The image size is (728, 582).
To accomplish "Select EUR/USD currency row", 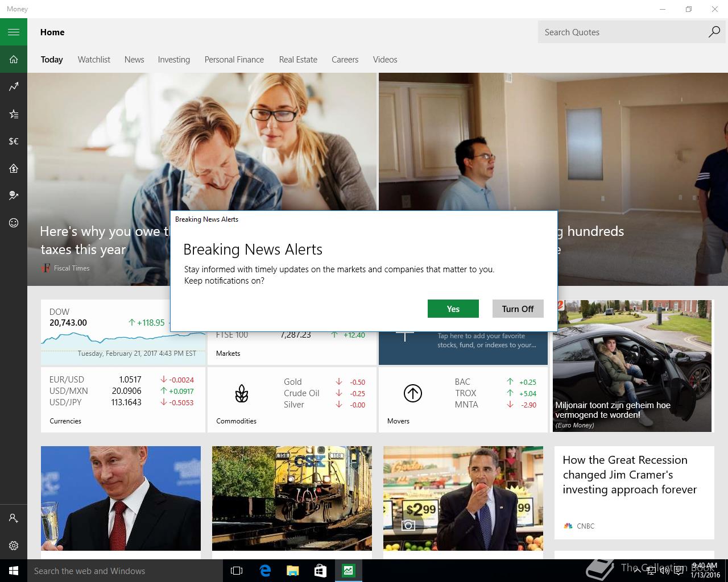I will tap(122, 380).
